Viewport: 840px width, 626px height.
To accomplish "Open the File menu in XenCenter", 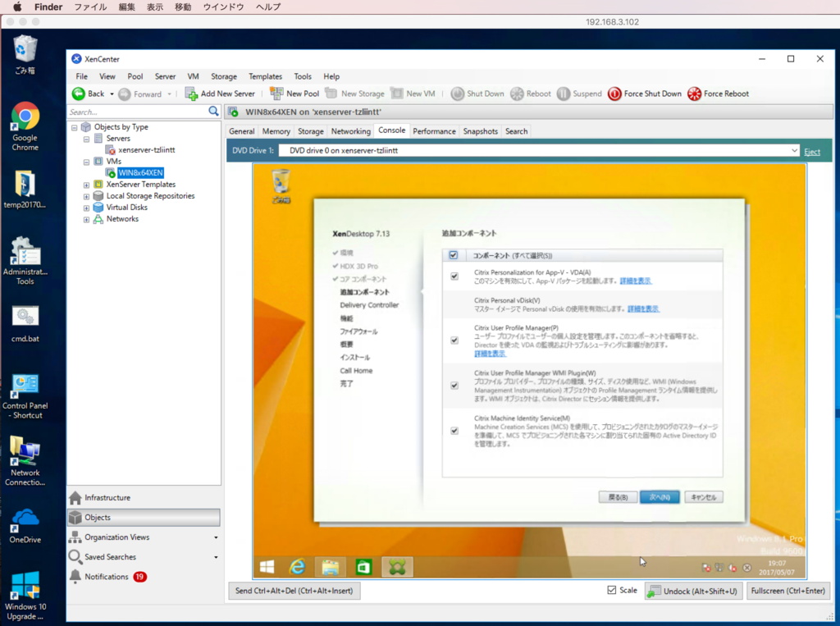I will coord(81,76).
